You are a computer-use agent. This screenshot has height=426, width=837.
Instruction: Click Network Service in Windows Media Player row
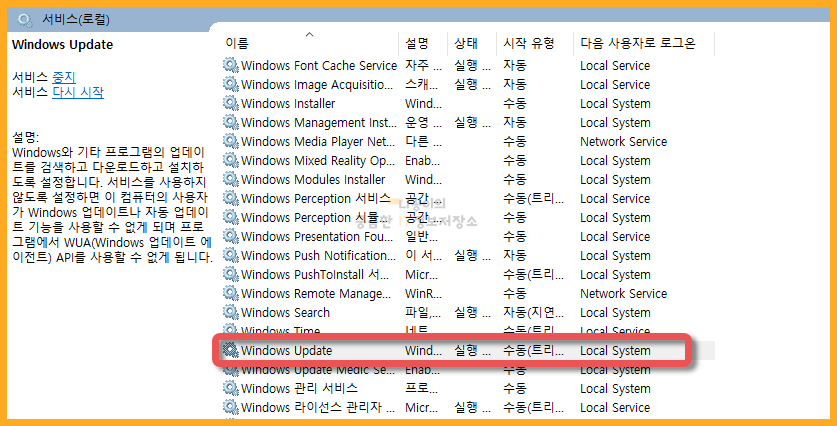click(623, 141)
